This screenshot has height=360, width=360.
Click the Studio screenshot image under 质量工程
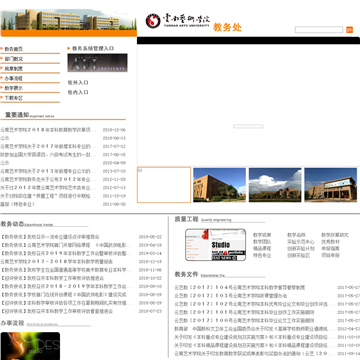click(215, 245)
